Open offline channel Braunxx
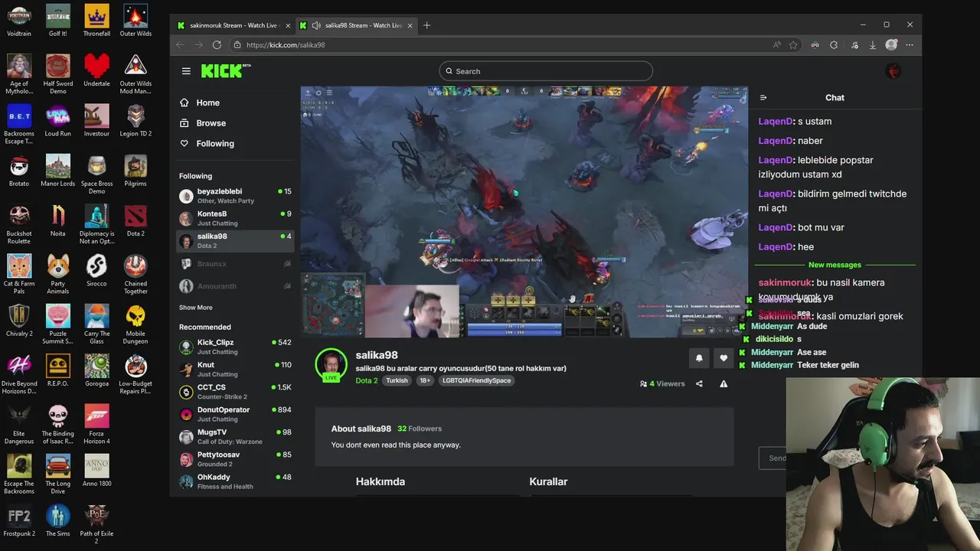Image resolution: width=980 pixels, height=551 pixels. [x=235, y=264]
